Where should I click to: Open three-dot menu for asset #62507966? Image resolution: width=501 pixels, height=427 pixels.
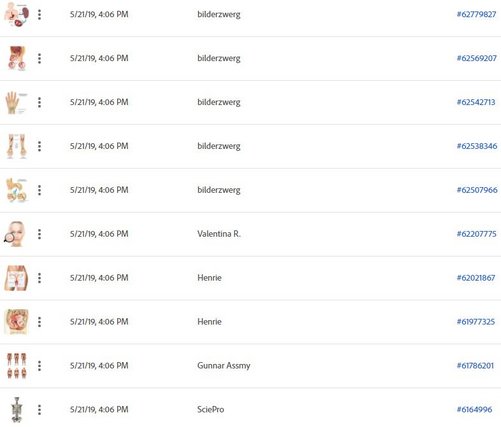(39, 190)
